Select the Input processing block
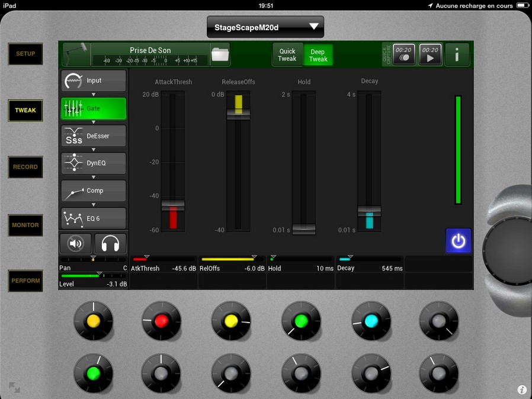This screenshot has width=532, height=399. (x=94, y=81)
